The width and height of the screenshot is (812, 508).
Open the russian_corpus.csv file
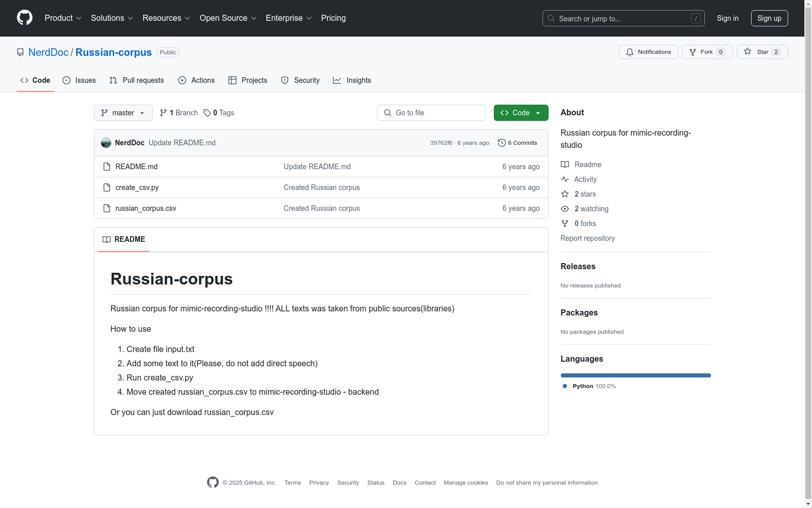tap(146, 208)
